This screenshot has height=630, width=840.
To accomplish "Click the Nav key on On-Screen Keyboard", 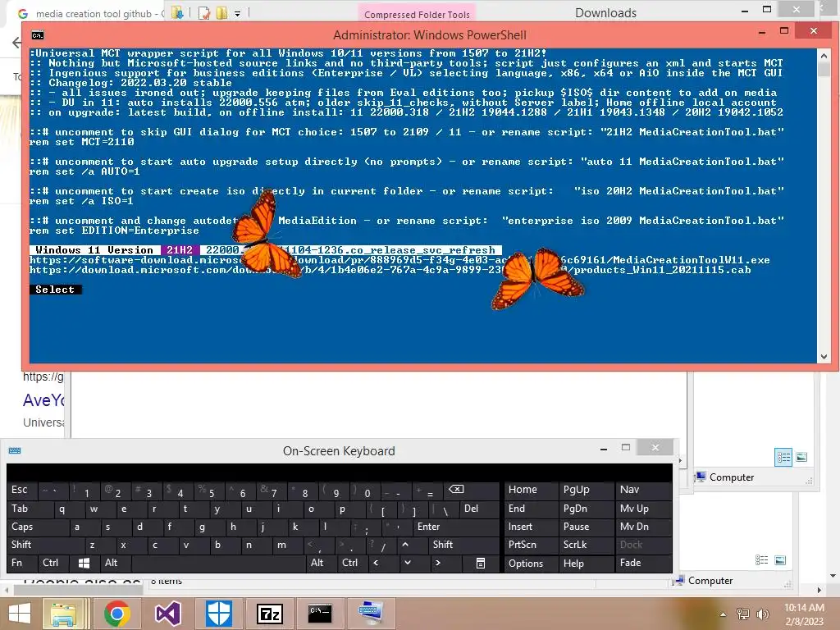I will 643,490.
